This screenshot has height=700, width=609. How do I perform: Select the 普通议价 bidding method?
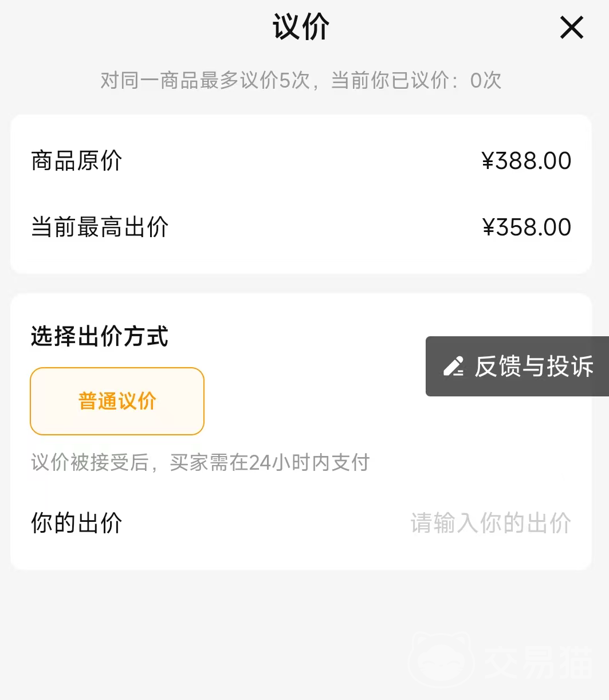pos(117,401)
